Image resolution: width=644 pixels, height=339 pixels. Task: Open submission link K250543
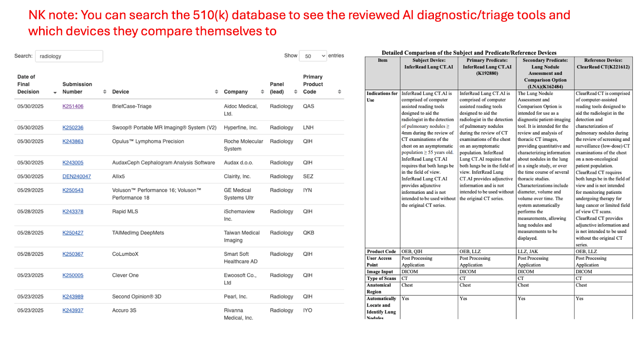[x=73, y=190]
